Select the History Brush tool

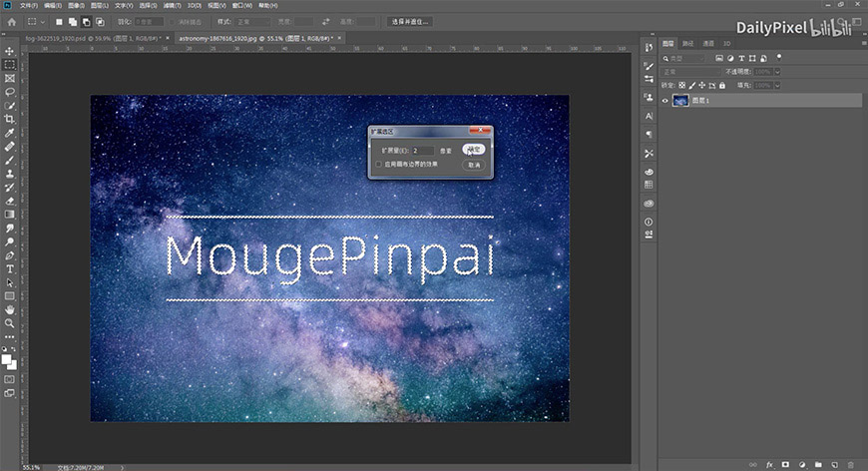(x=9, y=187)
